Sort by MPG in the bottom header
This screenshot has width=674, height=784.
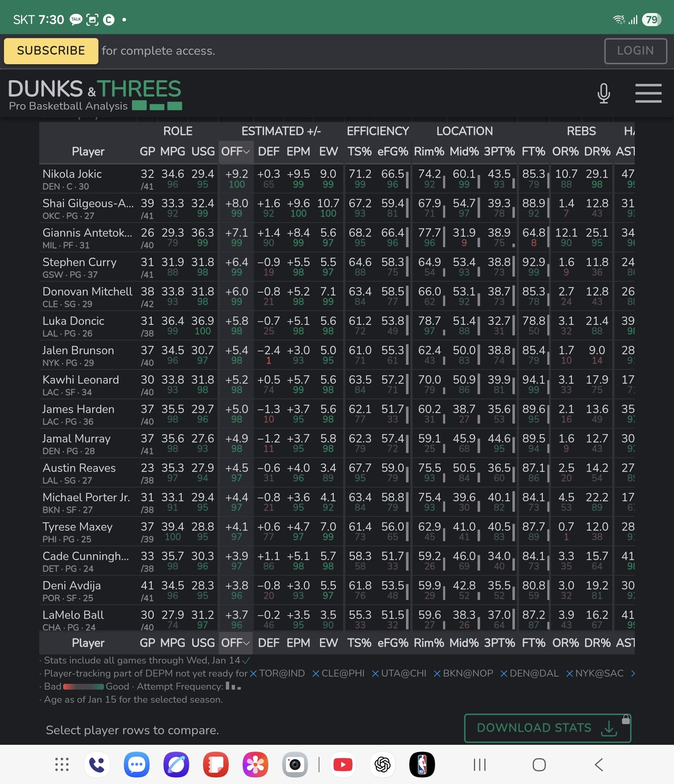coord(172,643)
